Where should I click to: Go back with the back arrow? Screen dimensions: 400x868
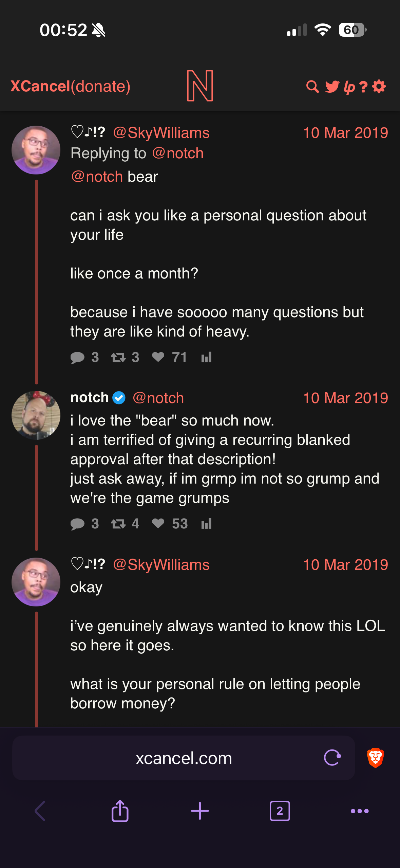tap(40, 811)
